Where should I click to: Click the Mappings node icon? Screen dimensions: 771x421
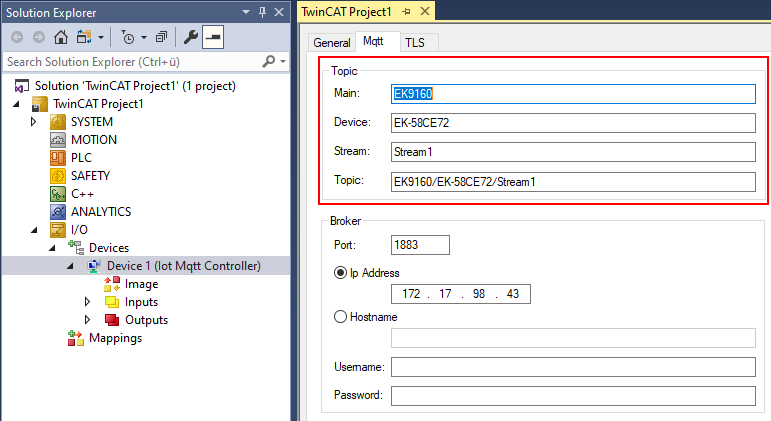click(76, 338)
